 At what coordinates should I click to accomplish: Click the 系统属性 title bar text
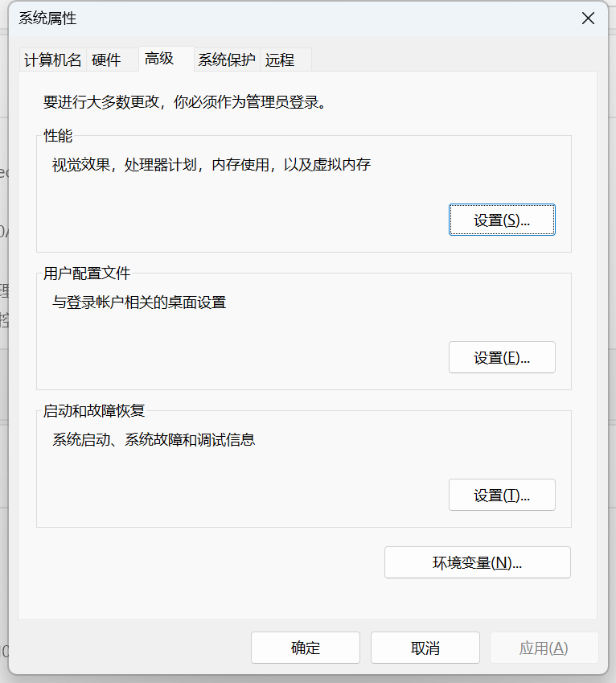tap(47, 19)
